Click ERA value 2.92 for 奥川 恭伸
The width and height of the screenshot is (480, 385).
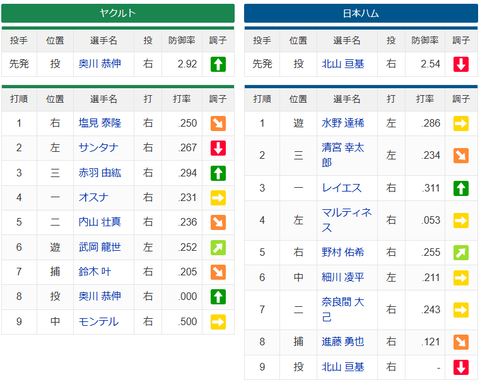[x=187, y=64]
